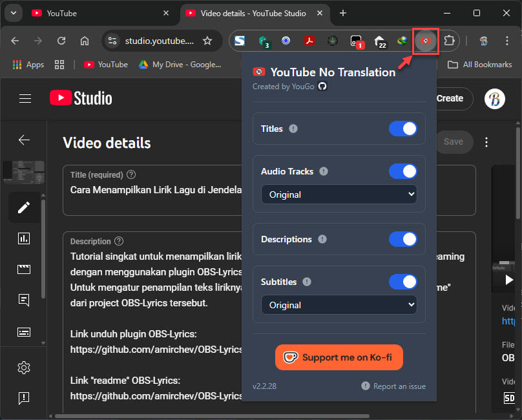Open the browser Extensions puzzle menu
The width and height of the screenshot is (522, 420).
[449, 41]
